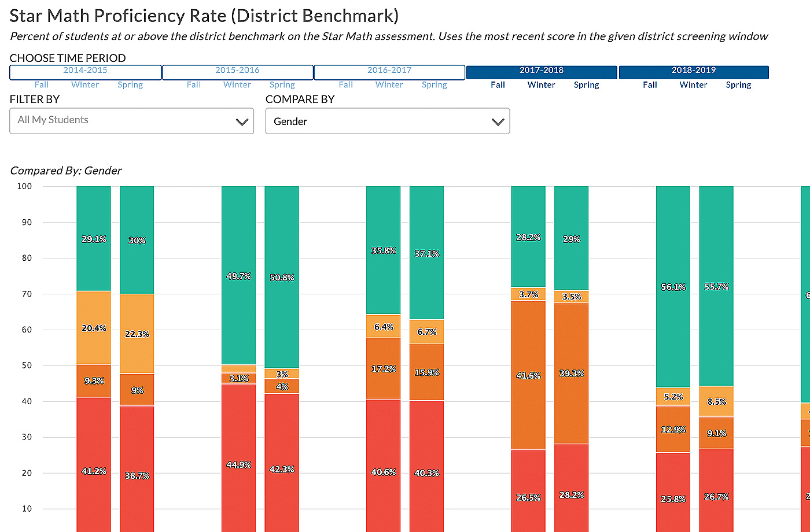Choose Spring under 2015-2016
This screenshot has height=532, width=810.
click(x=282, y=85)
